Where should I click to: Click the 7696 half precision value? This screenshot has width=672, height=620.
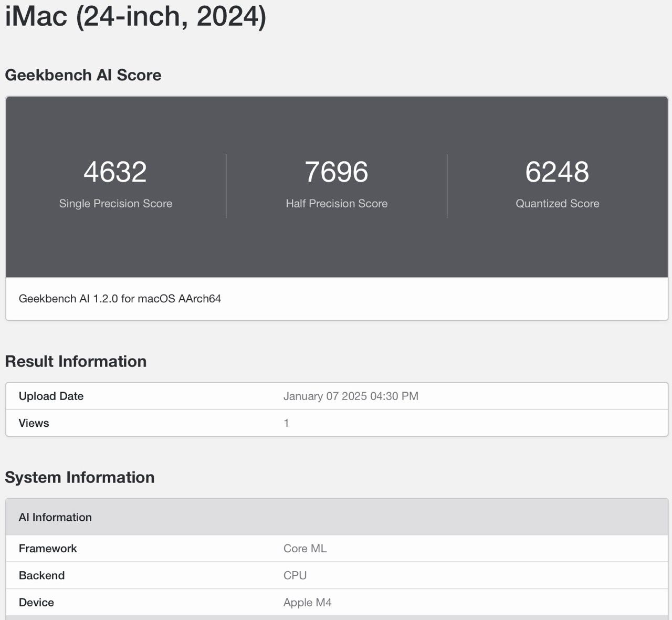point(337,172)
